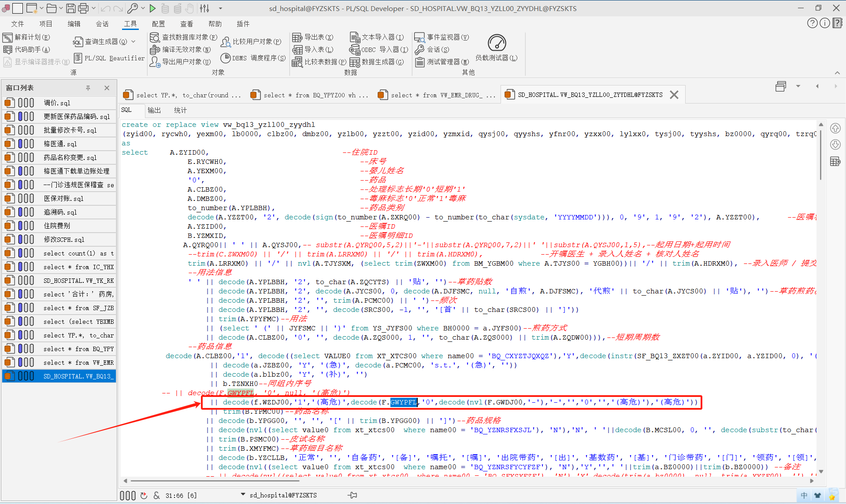This screenshot has height=504, width=846.
Task: Click the Log on key icon
Action: point(132,8)
